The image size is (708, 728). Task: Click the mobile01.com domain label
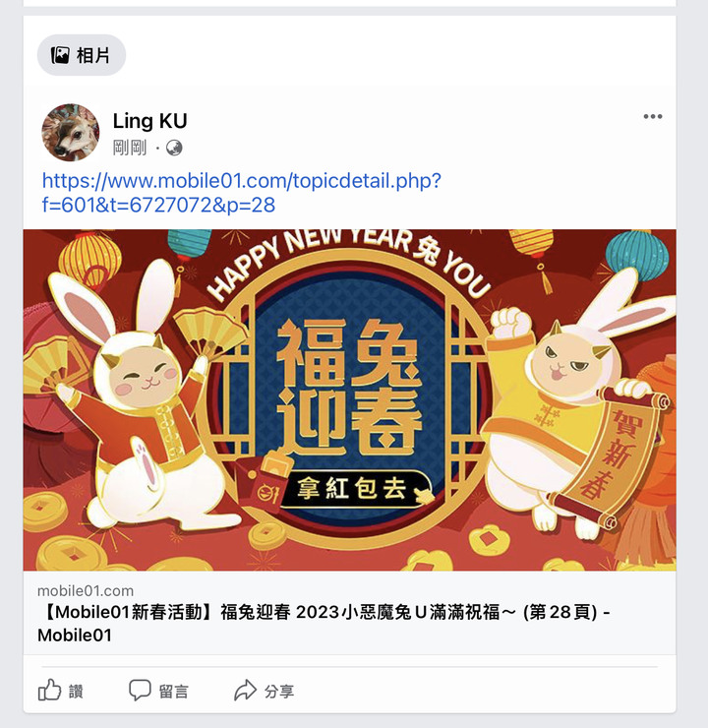86,590
